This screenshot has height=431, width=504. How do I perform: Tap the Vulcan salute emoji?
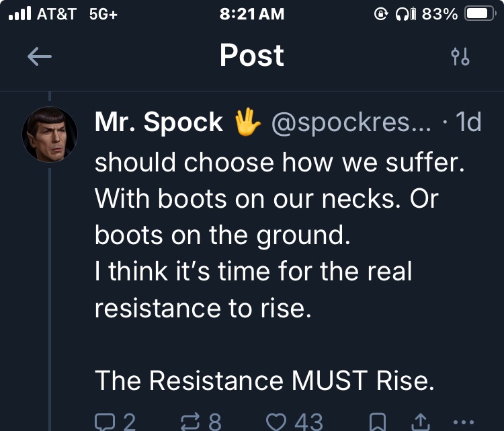tap(247, 122)
